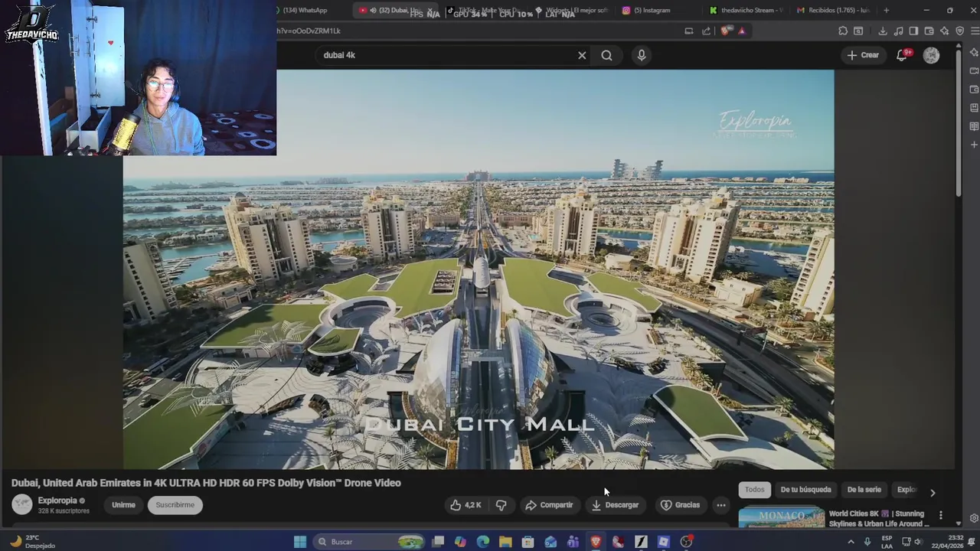The width and height of the screenshot is (980, 551).
Task: Open the Brave VPN shield icon
Action: pyautogui.click(x=959, y=31)
